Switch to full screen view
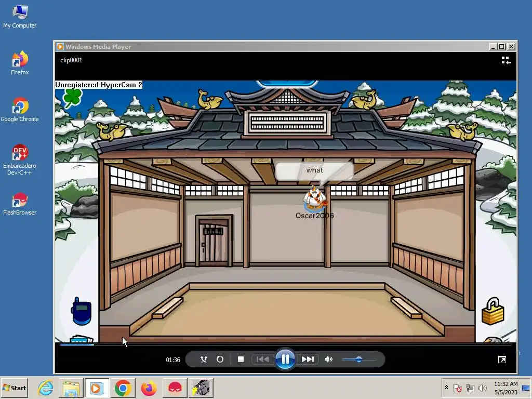The width and height of the screenshot is (532, 399). pos(502,360)
